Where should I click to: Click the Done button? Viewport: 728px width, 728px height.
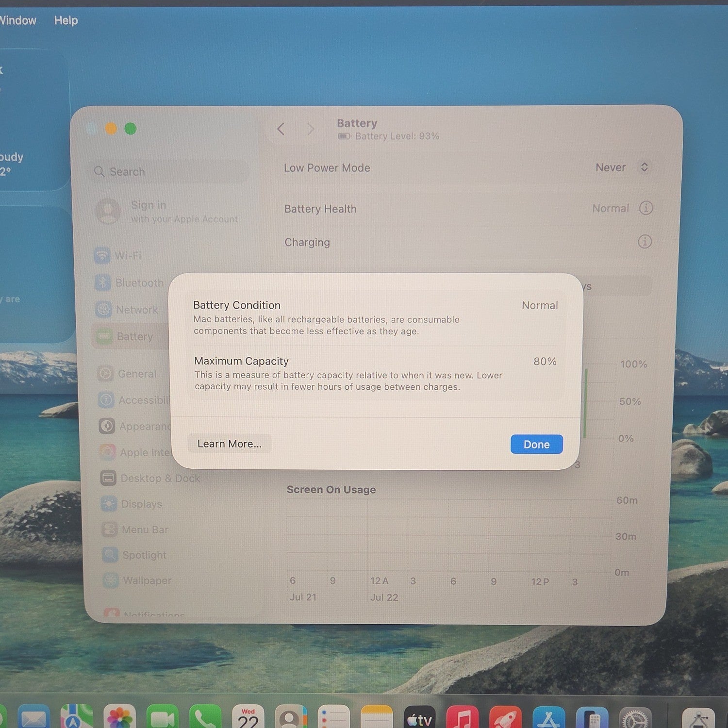pyautogui.click(x=536, y=444)
